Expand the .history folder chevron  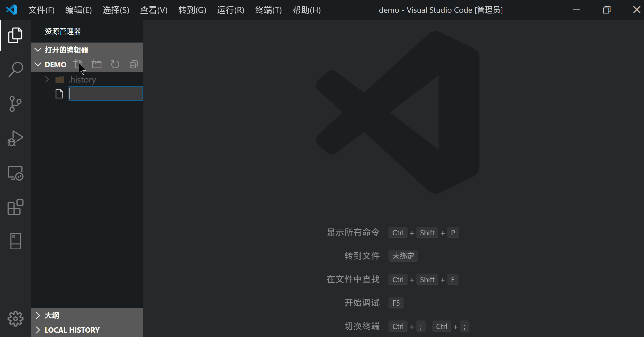coord(47,79)
